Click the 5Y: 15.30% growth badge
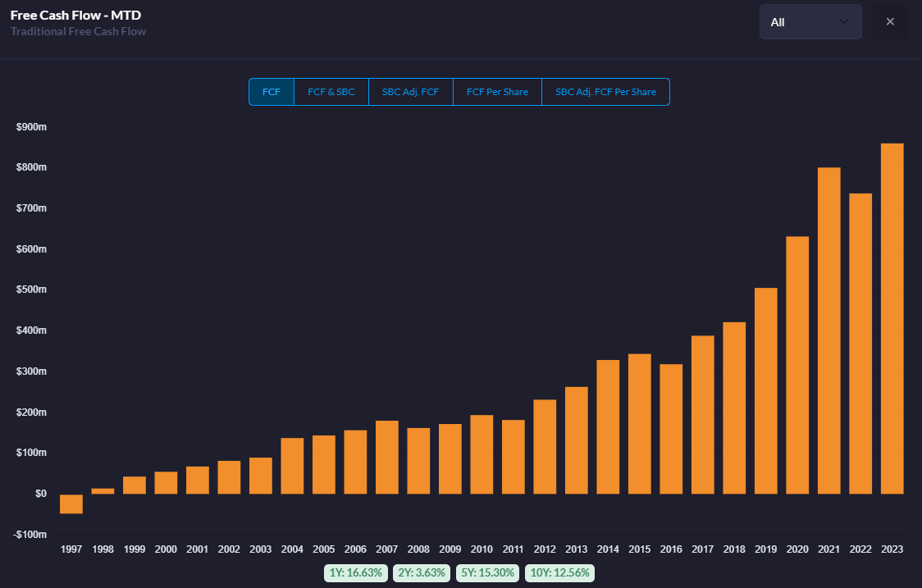The width and height of the screenshot is (922, 588). pyautogui.click(x=487, y=572)
